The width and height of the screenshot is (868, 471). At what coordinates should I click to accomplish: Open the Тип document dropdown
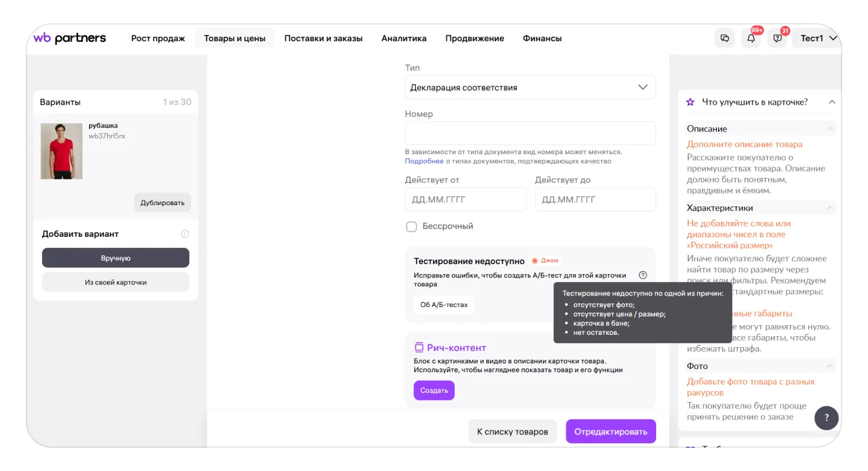point(530,87)
